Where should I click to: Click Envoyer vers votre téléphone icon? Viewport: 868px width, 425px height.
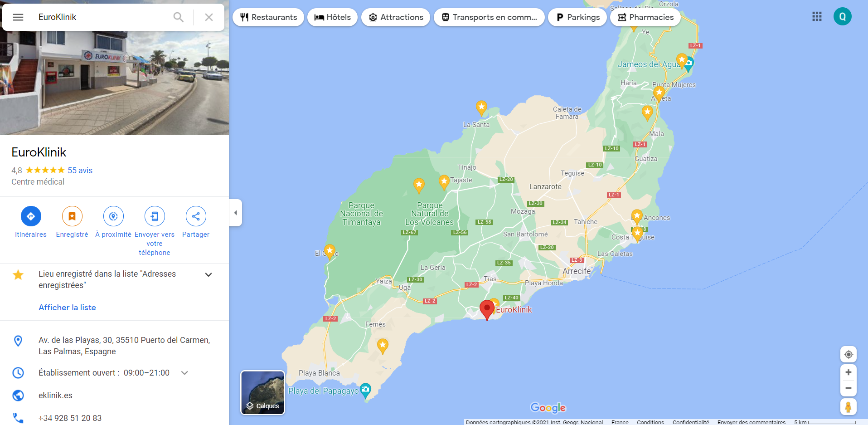pos(155,216)
